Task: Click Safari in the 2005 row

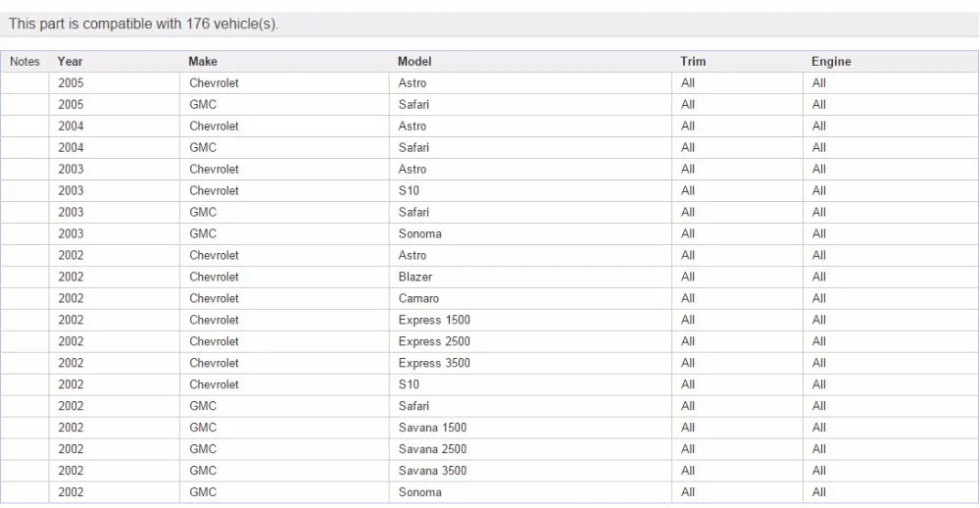Action: coord(414,105)
